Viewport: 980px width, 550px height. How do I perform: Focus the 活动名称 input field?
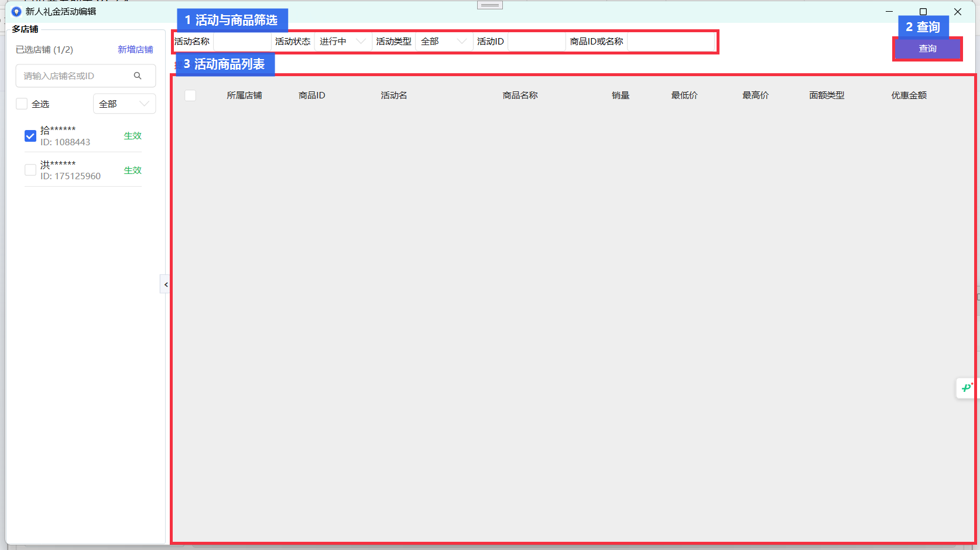pyautogui.click(x=242, y=42)
